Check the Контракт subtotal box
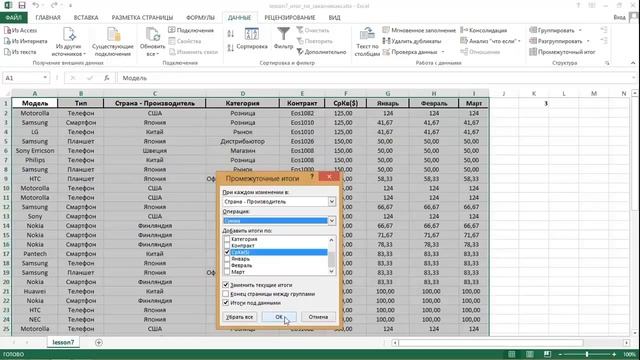This screenshot has width=640, height=360. tap(227, 246)
